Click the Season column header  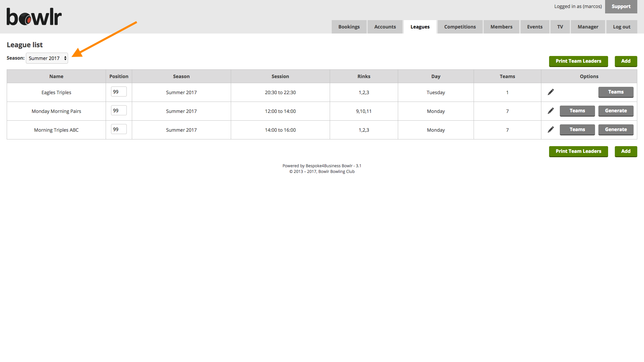click(x=181, y=76)
